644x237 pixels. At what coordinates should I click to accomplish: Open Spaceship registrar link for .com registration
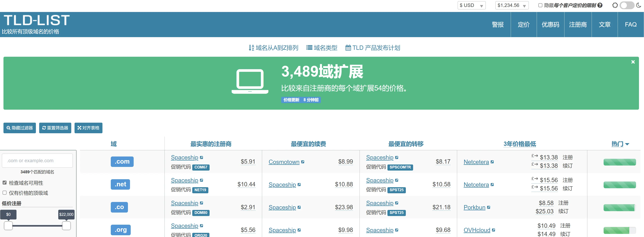184,157
